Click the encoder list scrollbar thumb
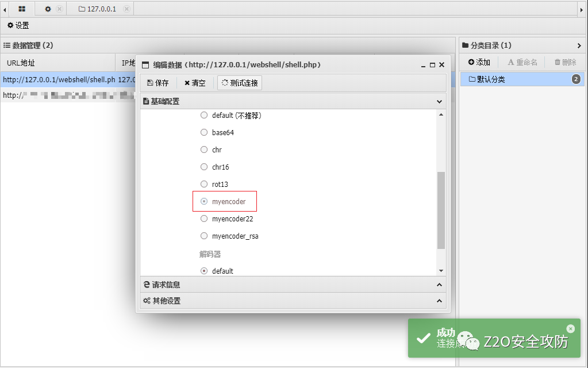The height and width of the screenshot is (368, 588). tap(441, 210)
